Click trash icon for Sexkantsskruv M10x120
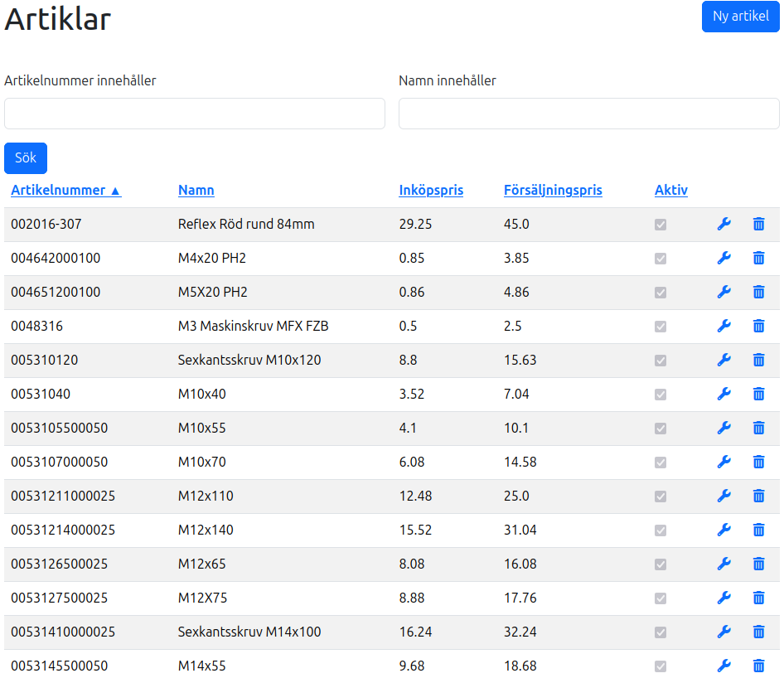 tap(758, 360)
